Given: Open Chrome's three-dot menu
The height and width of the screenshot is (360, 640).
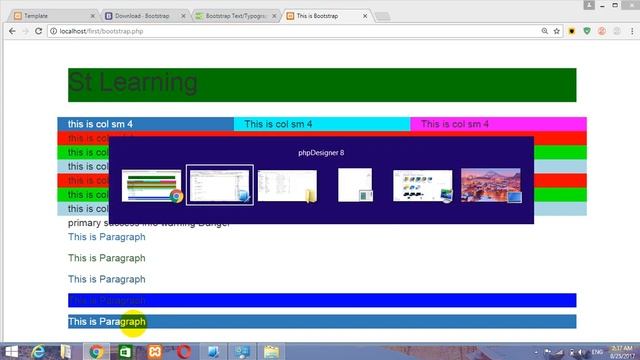Looking at the screenshot, I should pyautogui.click(x=632, y=31).
